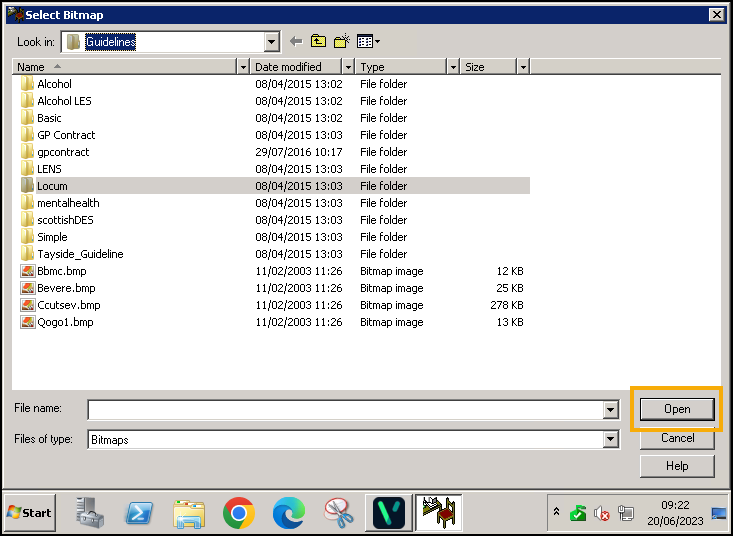Screen dimensions: 733x536
Task: Open PowerShell from taskbar
Action: (138, 513)
